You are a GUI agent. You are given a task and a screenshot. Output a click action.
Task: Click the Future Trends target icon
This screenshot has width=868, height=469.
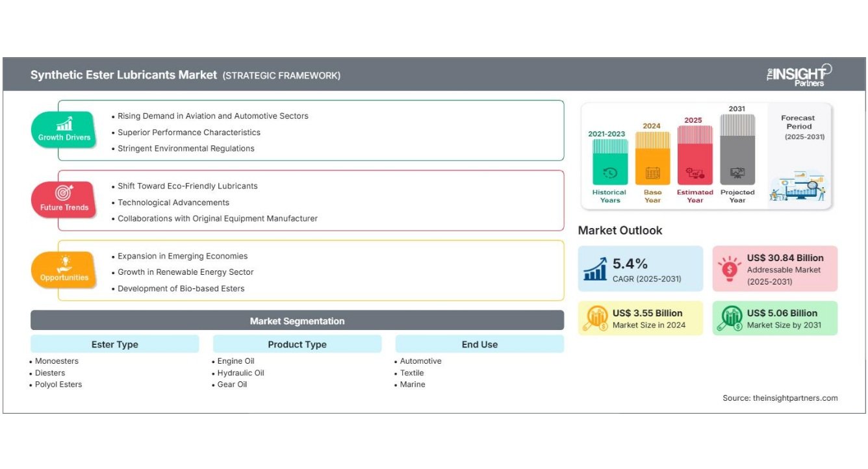tap(64, 193)
